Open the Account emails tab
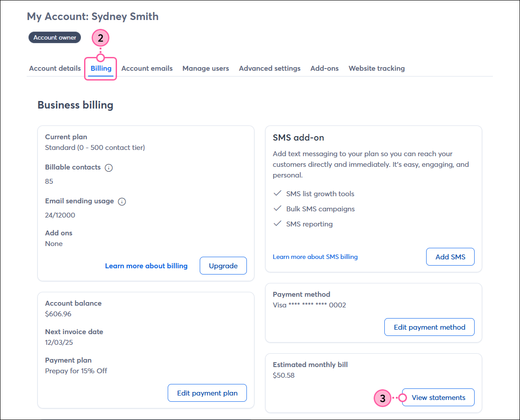 click(147, 68)
